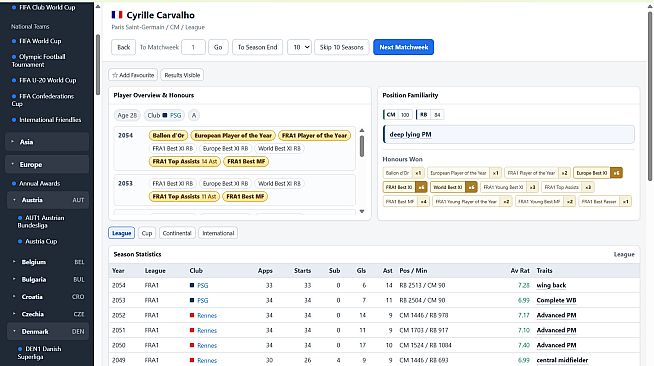Viewport: 654px width, 366px height.
Task: Open Rennes link in 2051 row
Action: click(207, 331)
